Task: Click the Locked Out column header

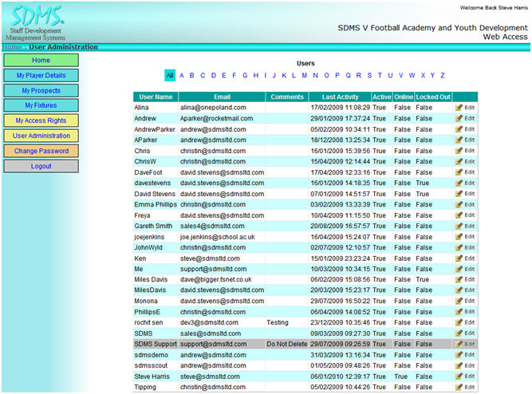Action: [x=433, y=97]
